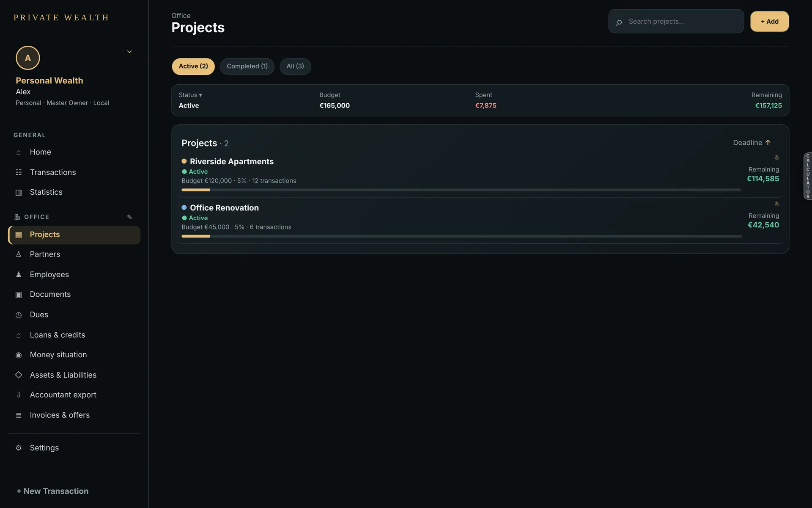Screen dimensions: 812x508
Task: Open the Riverside Apartments project
Action: 232,162
